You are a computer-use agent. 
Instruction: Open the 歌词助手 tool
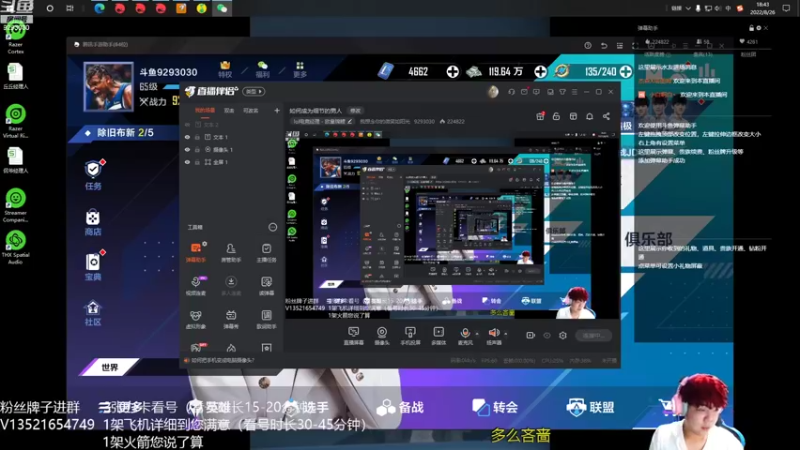click(x=266, y=319)
